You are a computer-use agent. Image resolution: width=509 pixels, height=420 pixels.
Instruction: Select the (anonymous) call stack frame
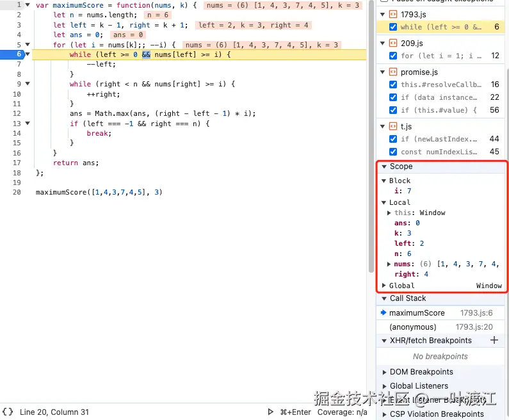click(x=440, y=327)
